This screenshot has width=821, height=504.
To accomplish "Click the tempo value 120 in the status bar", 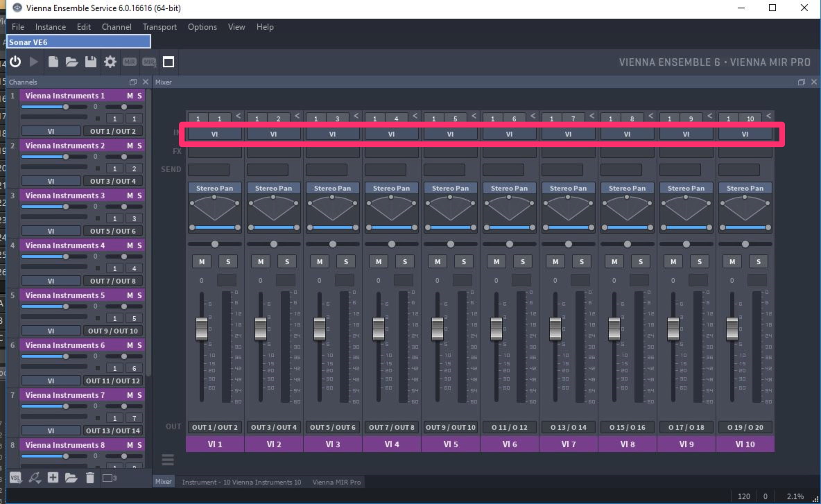I will click(x=743, y=496).
